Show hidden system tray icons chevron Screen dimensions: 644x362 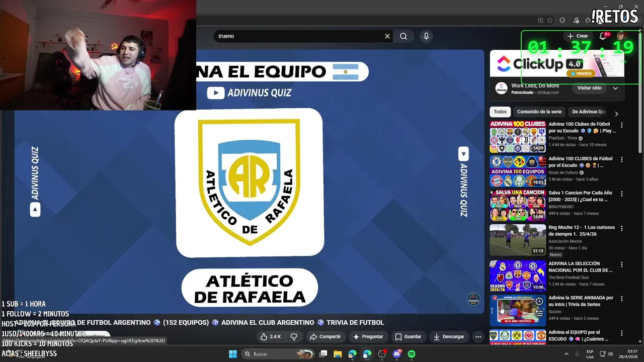(x=566, y=354)
